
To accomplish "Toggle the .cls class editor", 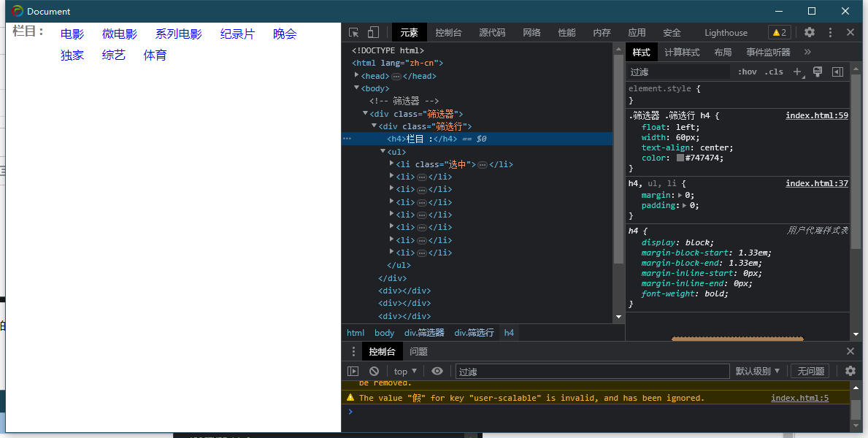I will (x=774, y=72).
